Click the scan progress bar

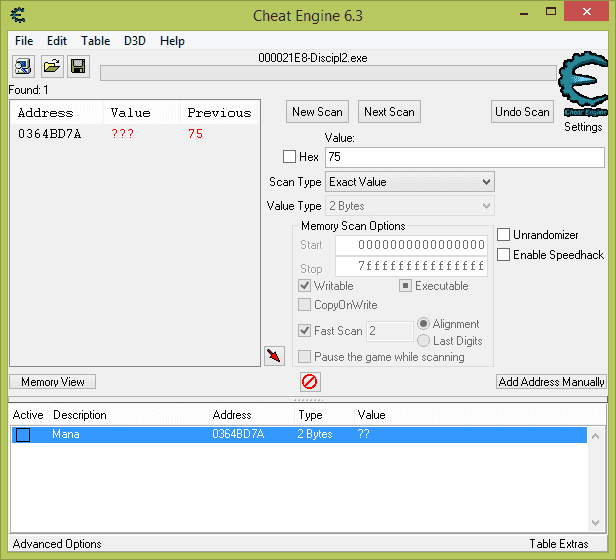(x=328, y=73)
